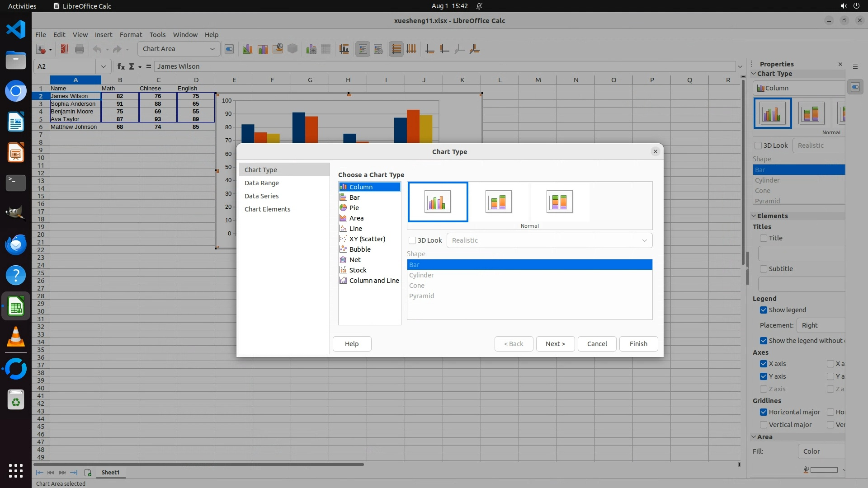This screenshot has height=488, width=868.
Task: Pick the Stock chart type
Action: [358, 270]
